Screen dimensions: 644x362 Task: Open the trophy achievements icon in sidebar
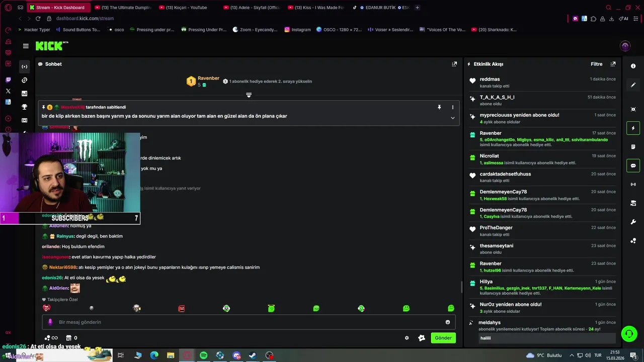pos(24,107)
